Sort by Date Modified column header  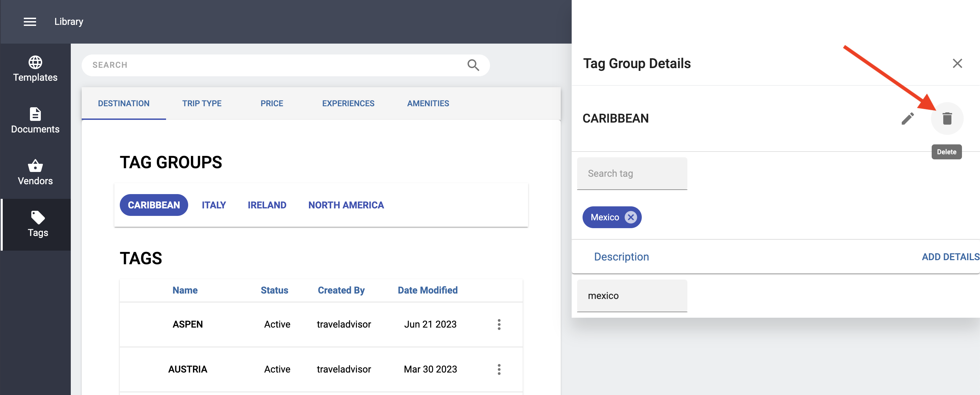coord(428,290)
